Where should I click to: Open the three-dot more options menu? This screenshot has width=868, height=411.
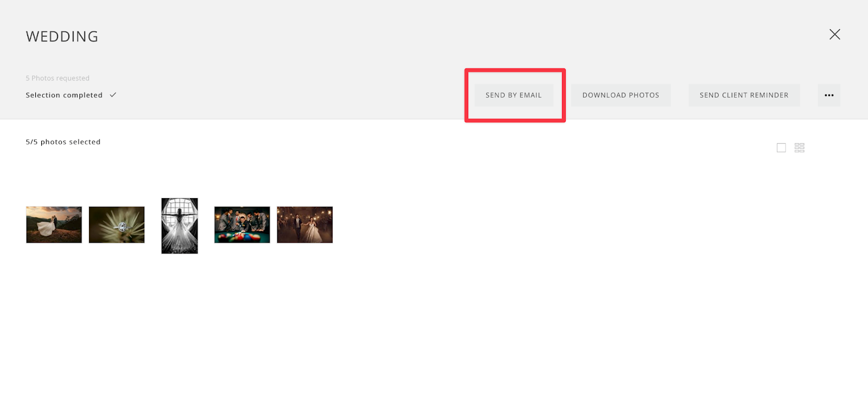(829, 95)
